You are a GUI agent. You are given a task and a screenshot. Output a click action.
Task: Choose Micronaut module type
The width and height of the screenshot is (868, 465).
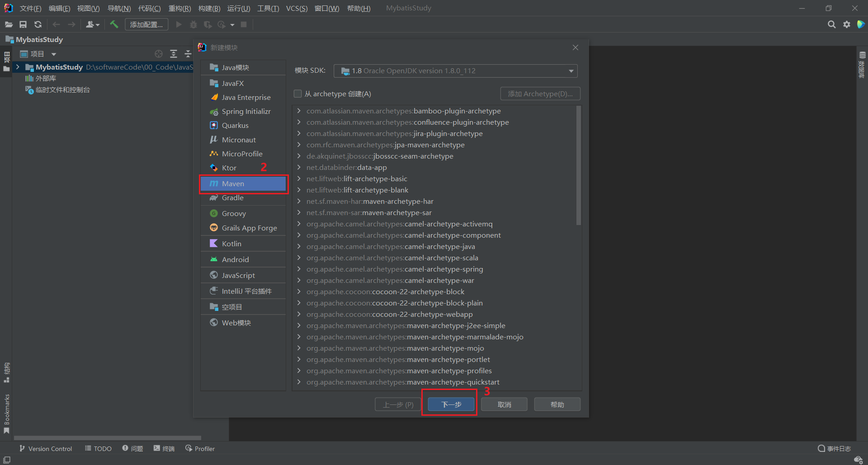pyautogui.click(x=243, y=140)
